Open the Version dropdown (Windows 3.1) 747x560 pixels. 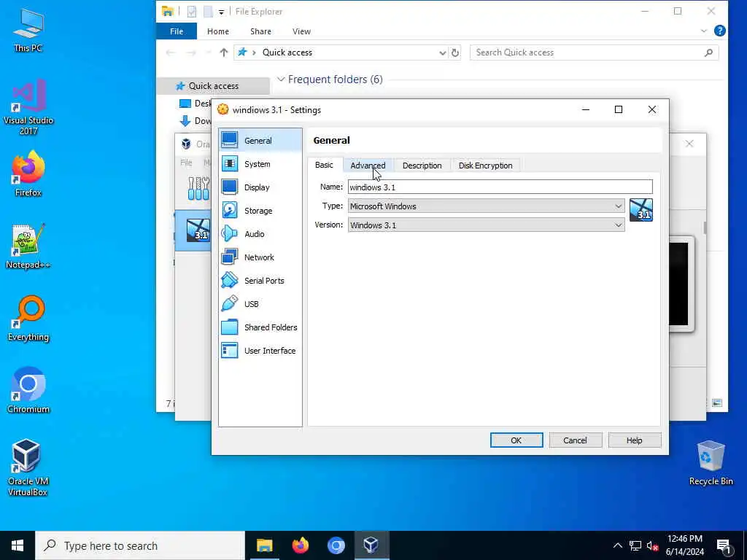click(486, 225)
